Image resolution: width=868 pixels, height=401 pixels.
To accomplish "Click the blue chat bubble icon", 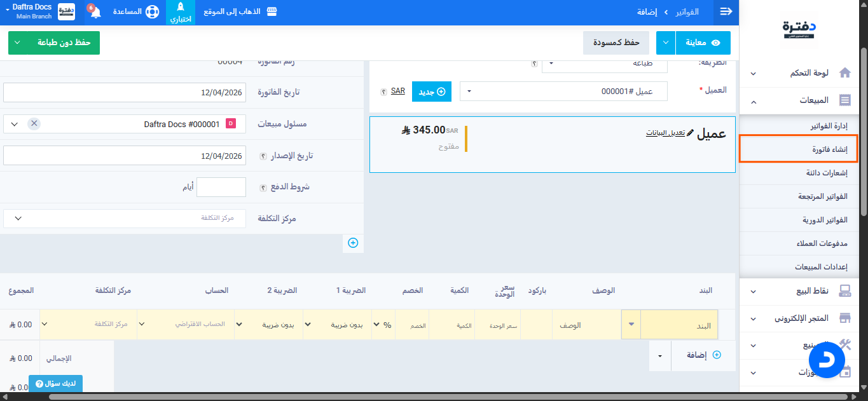I will [826, 368].
